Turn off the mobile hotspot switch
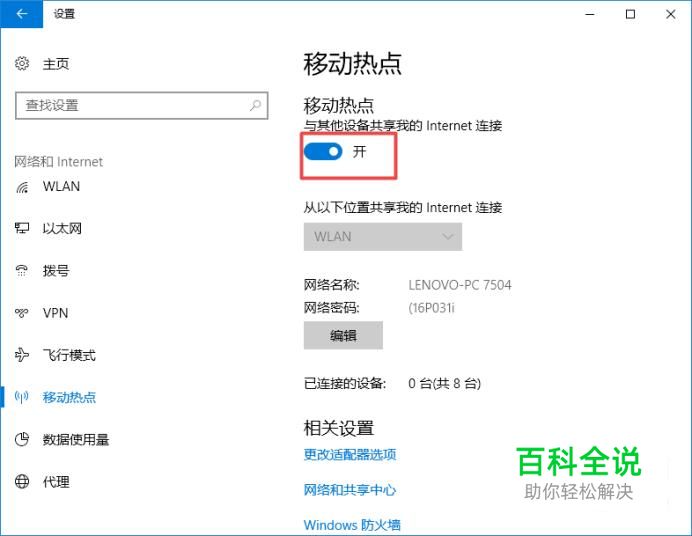692x536 pixels. tap(323, 152)
